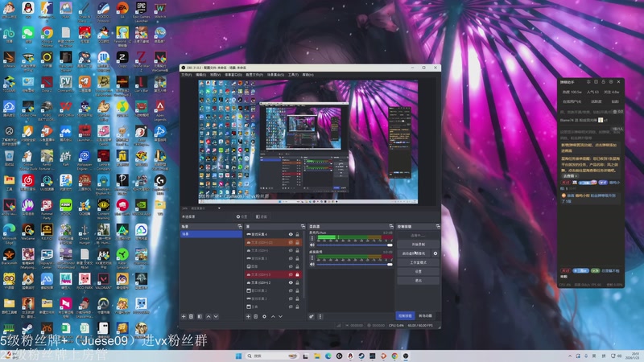Open the 编辑(E) menu in OBS

[200, 75]
